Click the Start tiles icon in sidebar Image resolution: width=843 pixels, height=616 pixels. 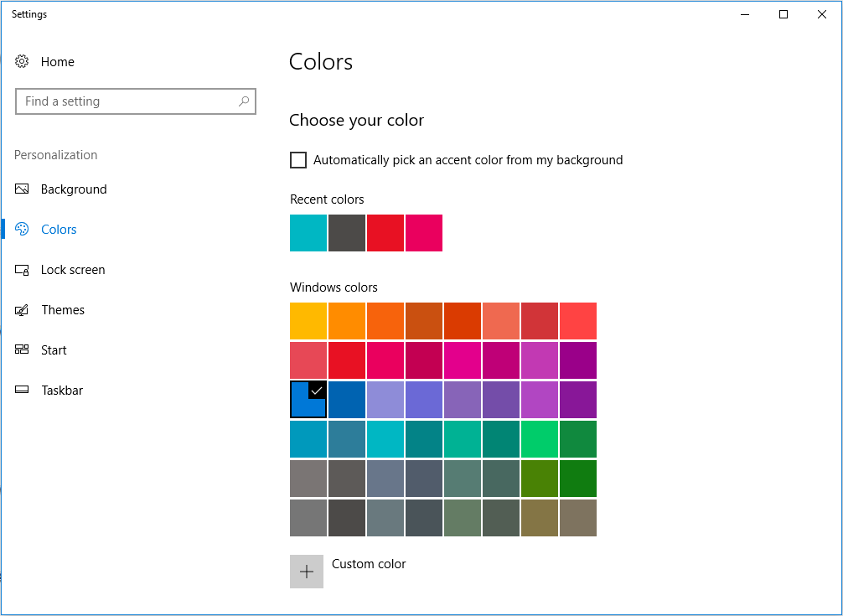23,350
